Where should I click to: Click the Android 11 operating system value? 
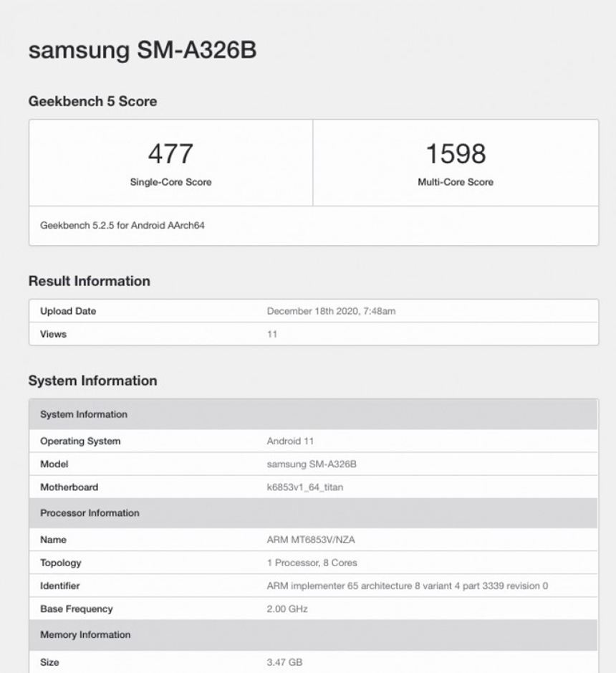[290, 441]
